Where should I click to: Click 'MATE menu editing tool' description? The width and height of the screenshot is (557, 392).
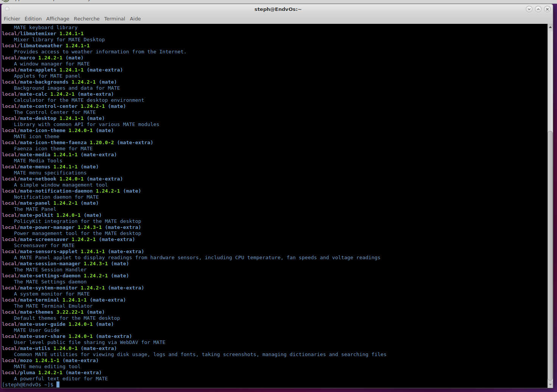tap(47, 366)
